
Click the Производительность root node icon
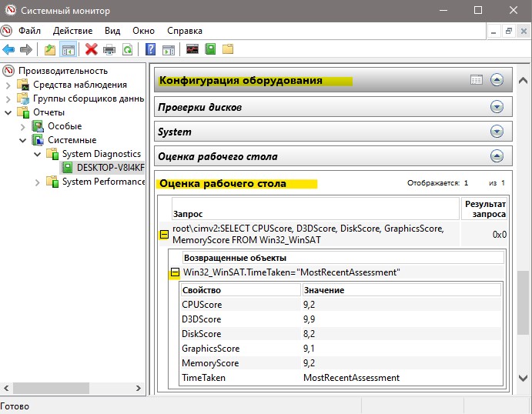[x=8, y=71]
